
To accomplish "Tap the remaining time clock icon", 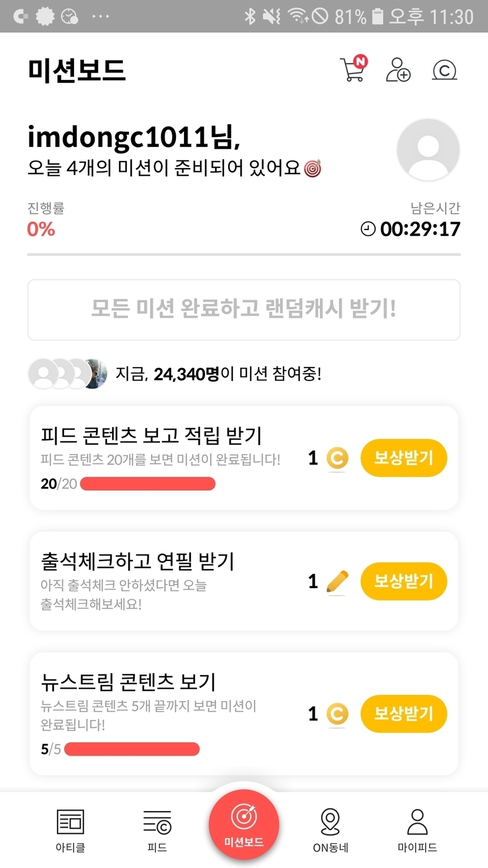I will (368, 229).
